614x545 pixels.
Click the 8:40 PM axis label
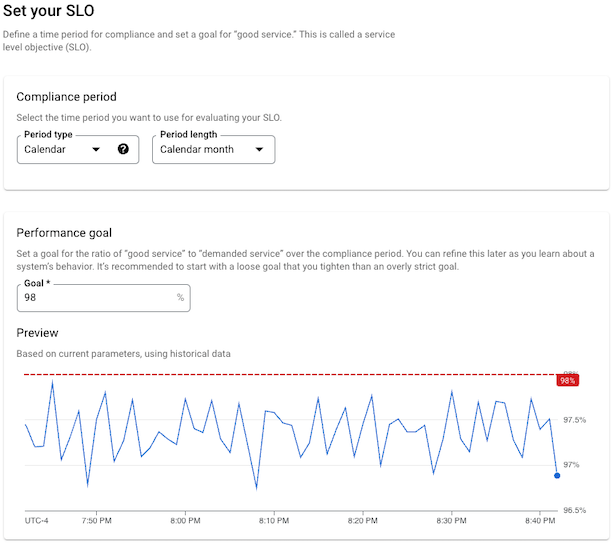pyautogui.click(x=540, y=521)
